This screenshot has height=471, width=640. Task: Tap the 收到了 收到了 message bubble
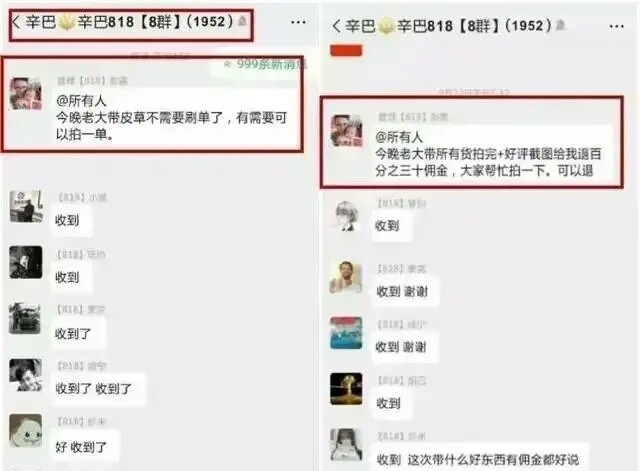coord(98,389)
